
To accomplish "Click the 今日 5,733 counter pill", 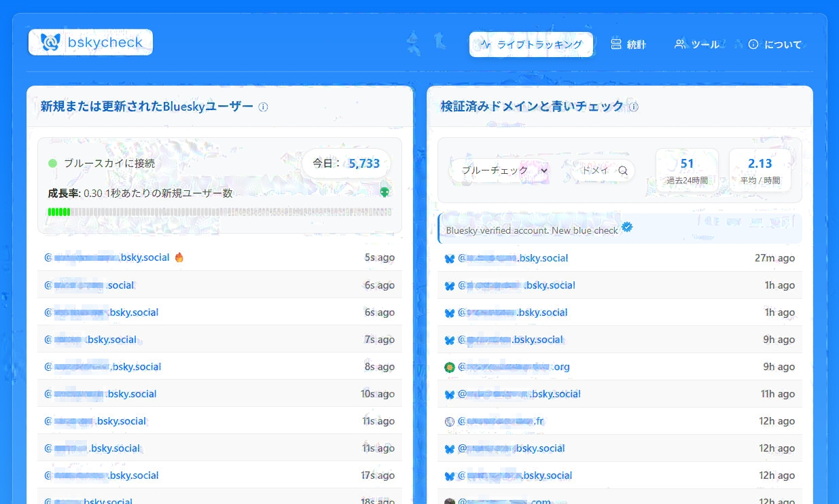I will pyautogui.click(x=346, y=163).
